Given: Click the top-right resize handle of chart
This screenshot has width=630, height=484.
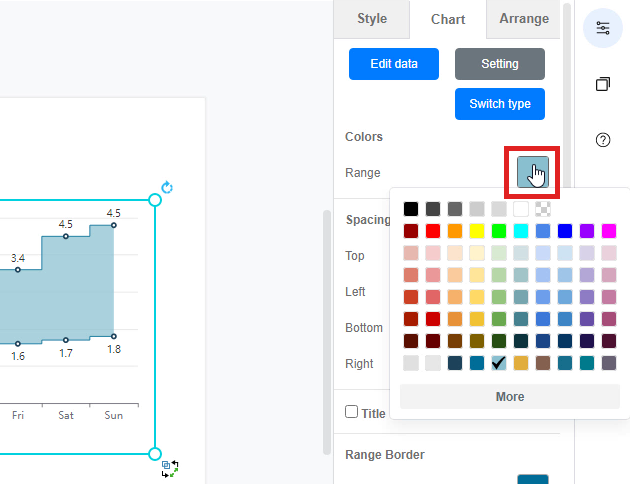Looking at the screenshot, I should pos(154,201).
